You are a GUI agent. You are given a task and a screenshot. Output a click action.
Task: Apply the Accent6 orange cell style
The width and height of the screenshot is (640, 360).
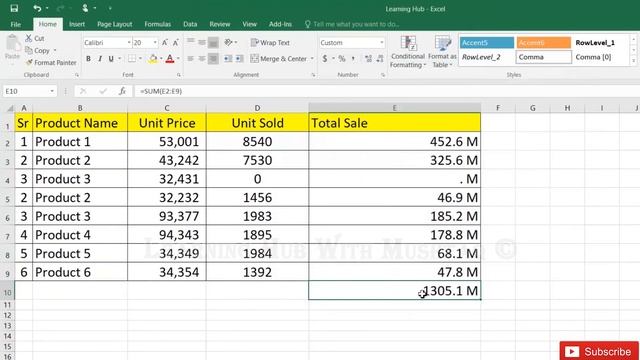pos(543,42)
